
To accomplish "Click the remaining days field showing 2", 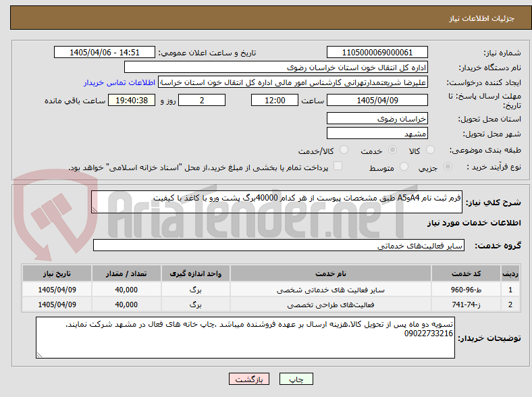I will [x=202, y=100].
